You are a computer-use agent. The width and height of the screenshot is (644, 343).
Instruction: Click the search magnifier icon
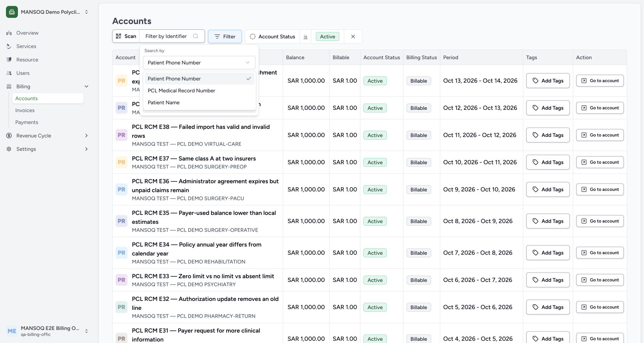click(196, 36)
